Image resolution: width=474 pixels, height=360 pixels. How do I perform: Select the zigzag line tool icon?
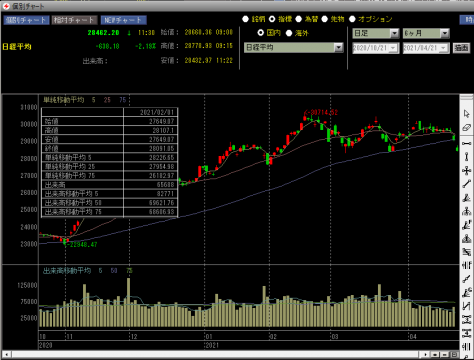pyautogui.click(x=466, y=306)
